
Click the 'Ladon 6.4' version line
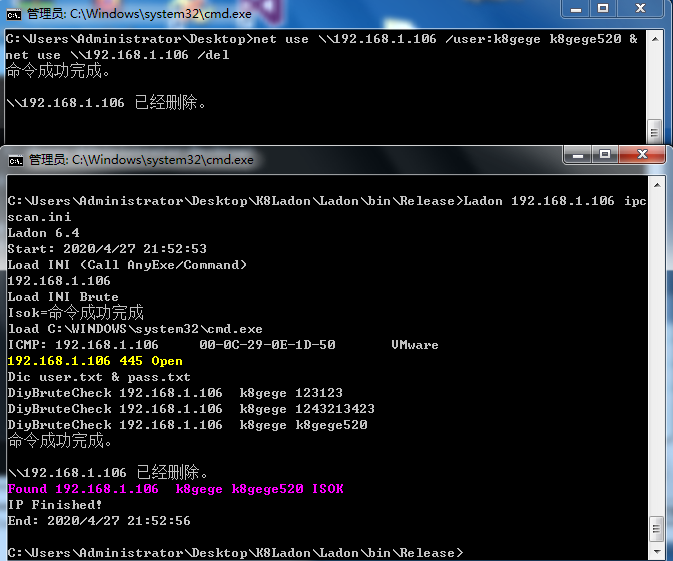click(x=42, y=233)
